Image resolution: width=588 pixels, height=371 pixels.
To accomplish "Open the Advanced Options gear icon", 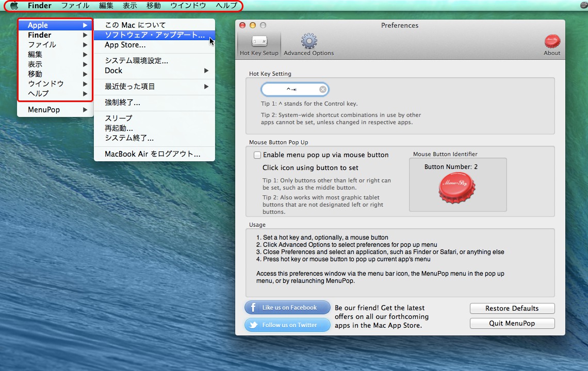I will [x=309, y=41].
